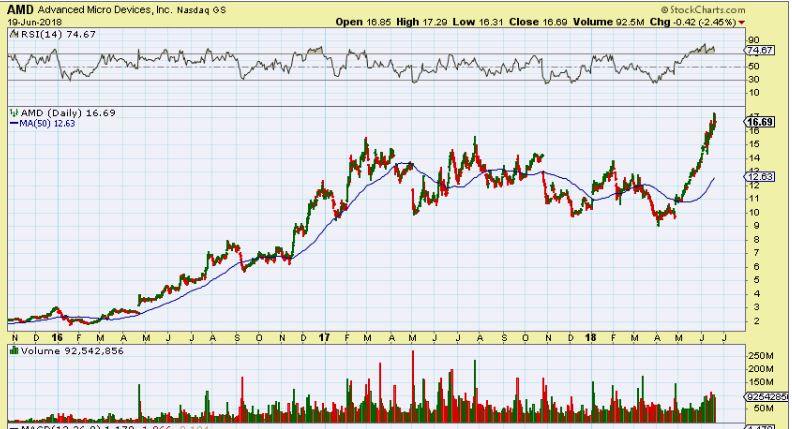Click the 90 level on the RSI axis

click(754, 40)
